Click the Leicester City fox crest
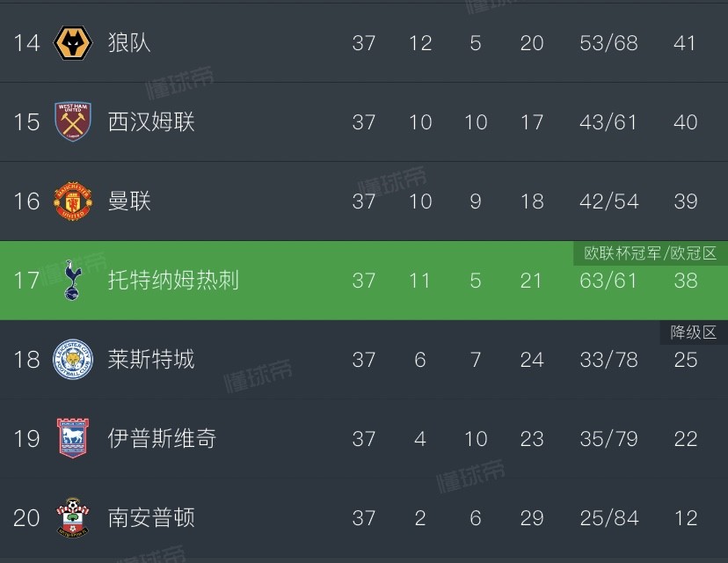 pyautogui.click(x=73, y=359)
